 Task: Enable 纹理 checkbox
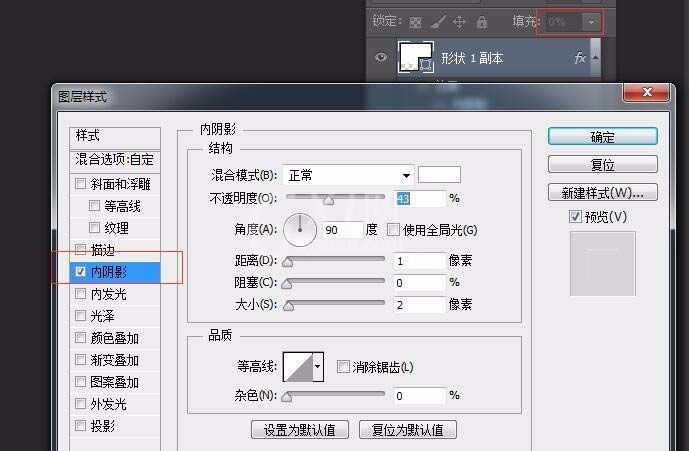click(94, 227)
